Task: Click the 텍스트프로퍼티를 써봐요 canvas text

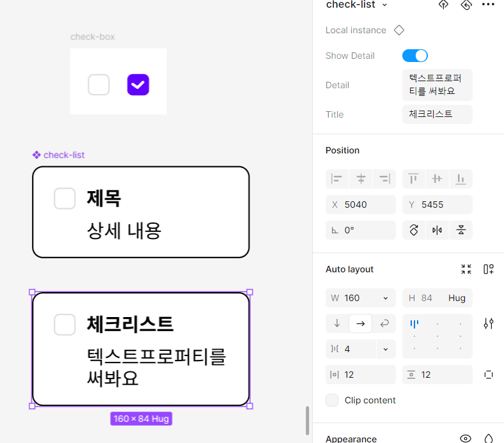Action: [157, 367]
